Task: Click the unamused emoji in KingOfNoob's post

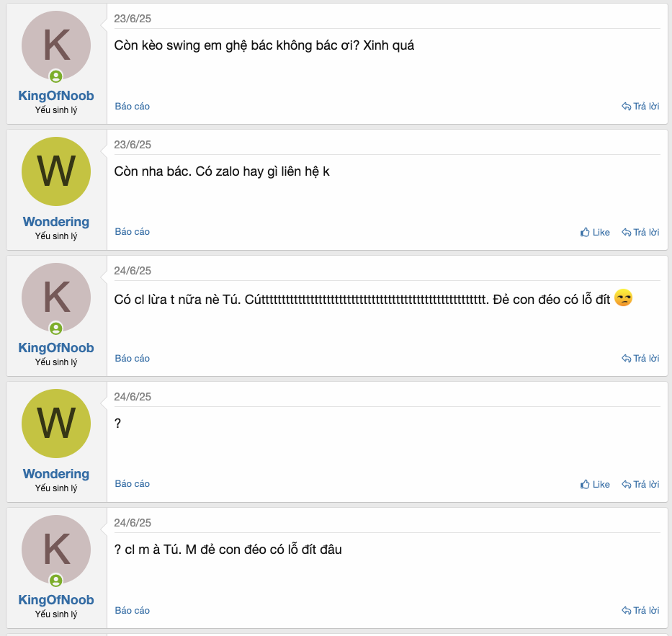Action: click(x=623, y=298)
